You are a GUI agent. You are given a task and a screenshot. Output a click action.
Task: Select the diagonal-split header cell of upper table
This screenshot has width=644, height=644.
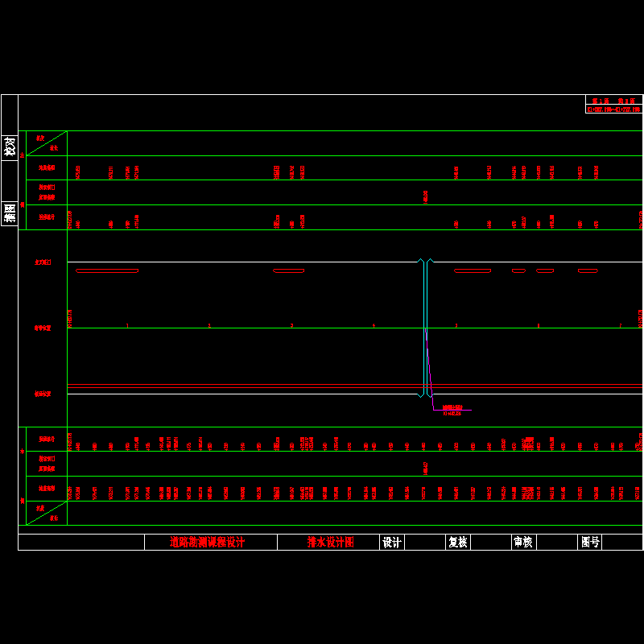point(47,143)
